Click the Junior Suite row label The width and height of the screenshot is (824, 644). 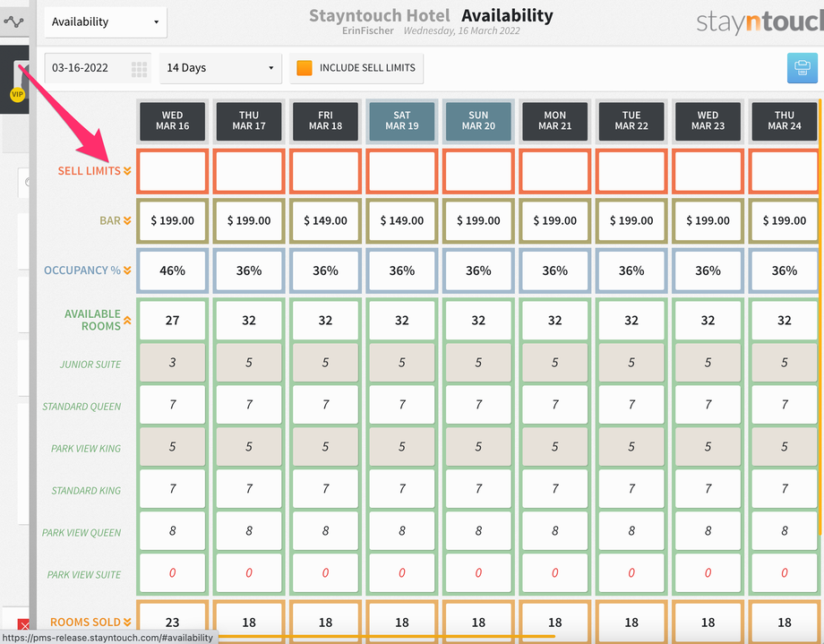tap(90, 365)
